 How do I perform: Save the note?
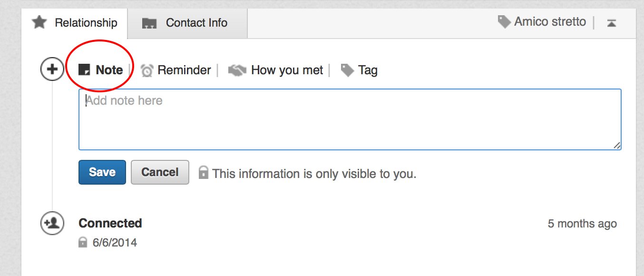coord(102,172)
